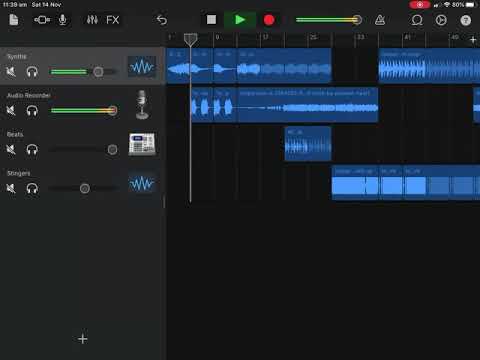Solo the Stingers track
The image size is (480, 360).
(x=32, y=188)
